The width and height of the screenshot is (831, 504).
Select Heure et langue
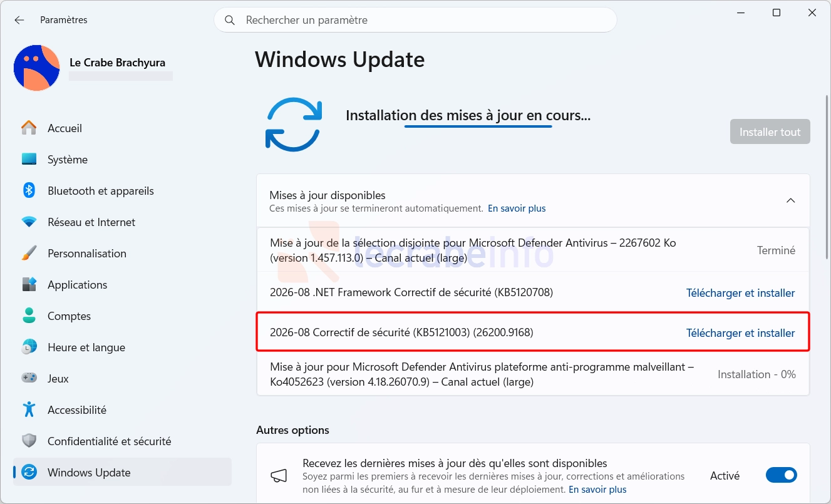click(122, 347)
